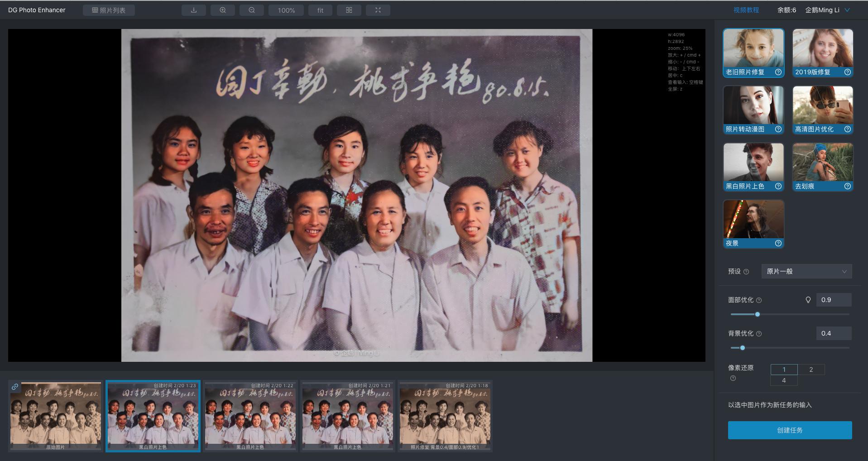
Task: Click the link icon on the original photo thumbnail
Action: (15, 387)
